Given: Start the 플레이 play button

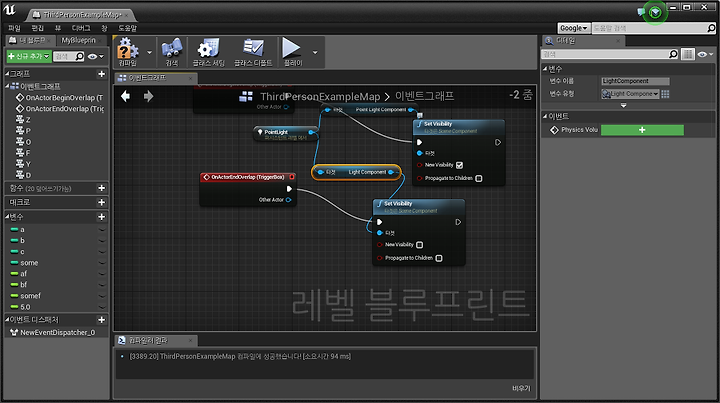Looking at the screenshot, I should pos(292,52).
